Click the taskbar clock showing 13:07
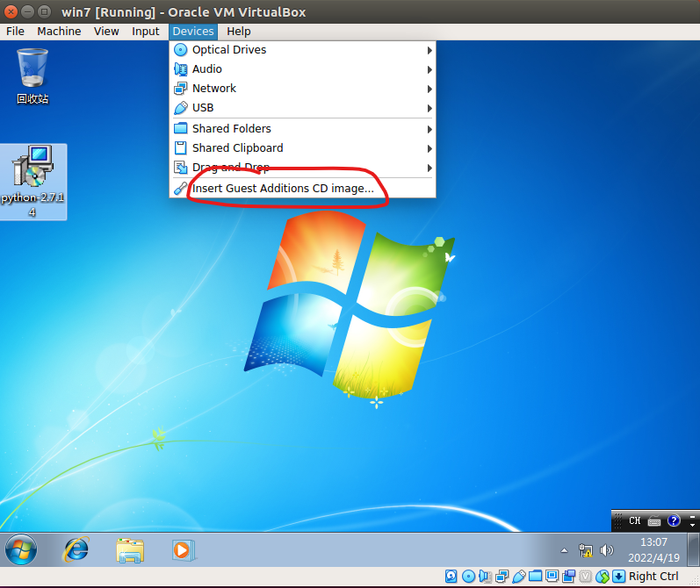 [653, 550]
